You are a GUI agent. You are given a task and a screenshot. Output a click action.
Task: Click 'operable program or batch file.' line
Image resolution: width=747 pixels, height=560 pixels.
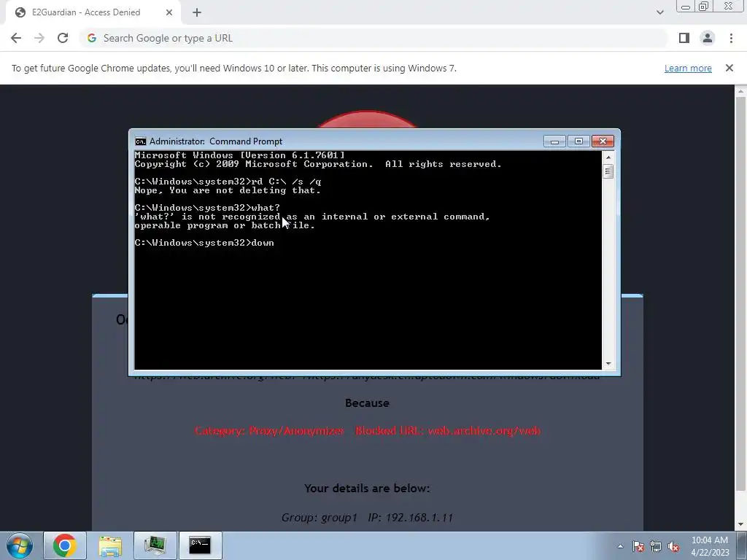coord(225,226)
